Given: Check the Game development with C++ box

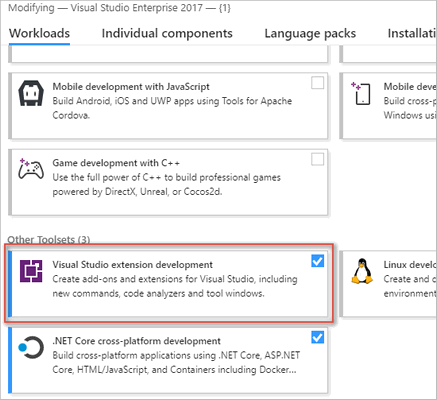Looking at the screenshot, I should point(317,159).
